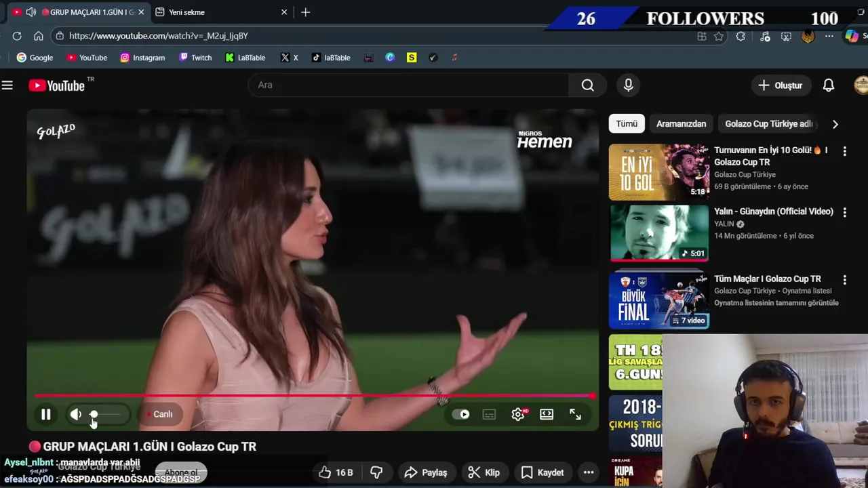Open the Twitch bookmark
This screenshot has width=868, height=488.
[195, 58]
